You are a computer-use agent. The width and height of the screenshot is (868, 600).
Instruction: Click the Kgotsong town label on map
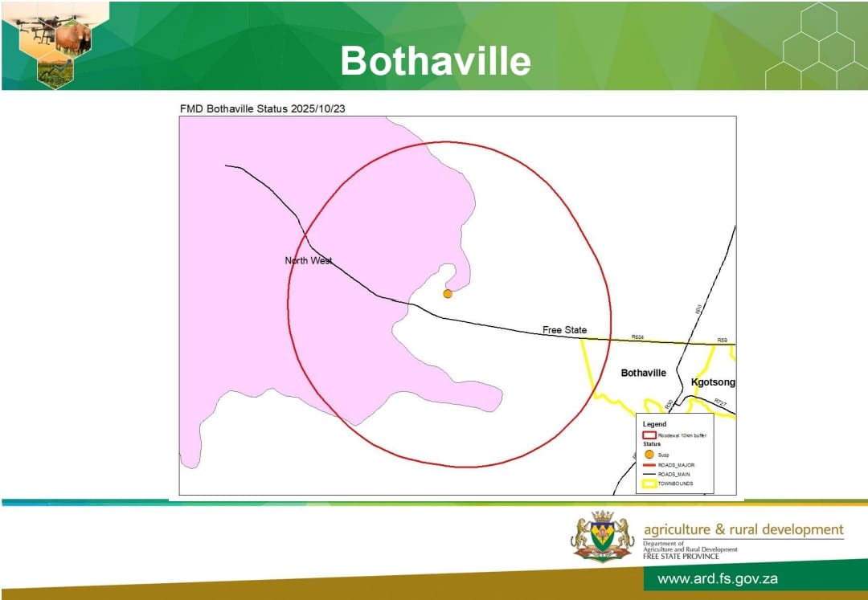[x=713, y=382]
